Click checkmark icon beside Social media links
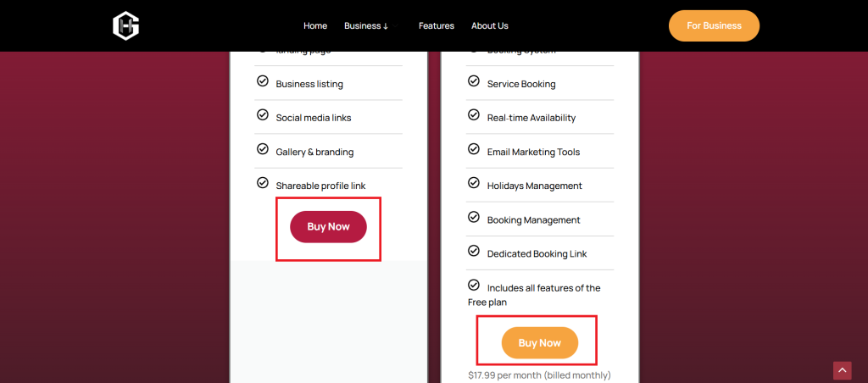868x383 pixels. (x=262, y=116)
